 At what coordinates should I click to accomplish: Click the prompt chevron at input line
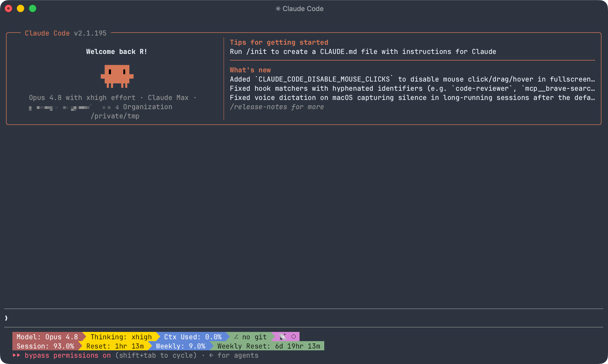point(6,318)
